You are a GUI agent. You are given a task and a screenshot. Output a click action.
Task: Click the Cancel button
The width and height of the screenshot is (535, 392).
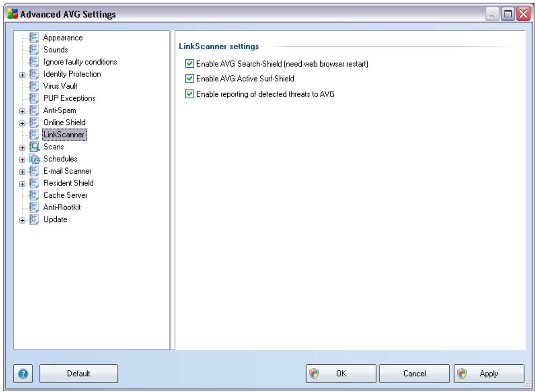tap(415, 373)
